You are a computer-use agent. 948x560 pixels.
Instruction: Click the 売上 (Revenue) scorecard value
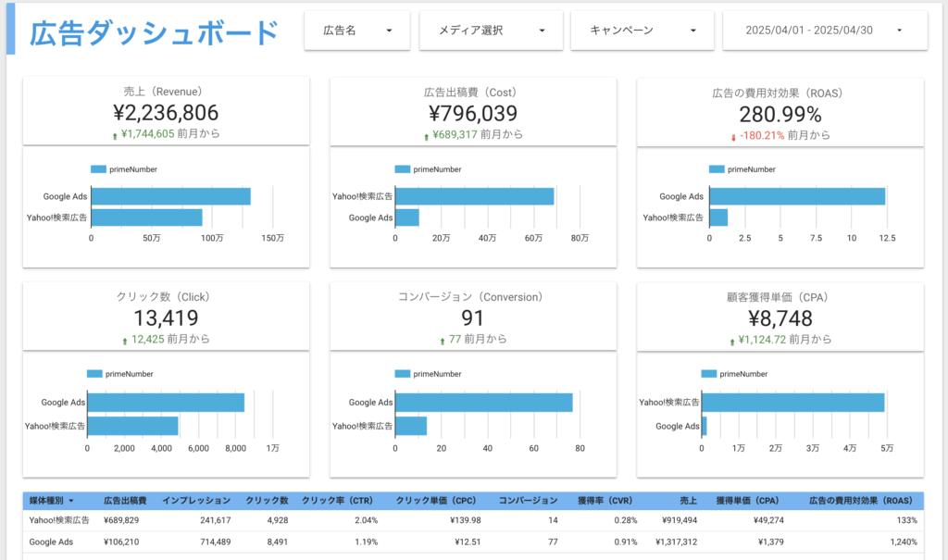[x=165, y=113]
